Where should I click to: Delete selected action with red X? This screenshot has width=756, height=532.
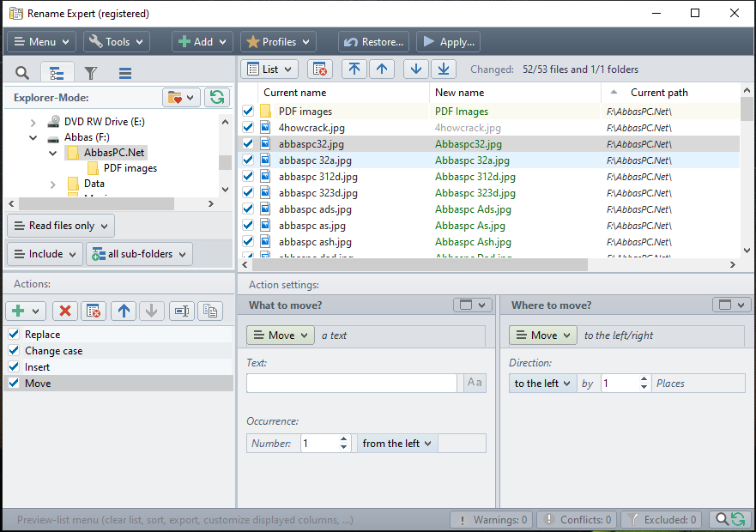point(65,311)
